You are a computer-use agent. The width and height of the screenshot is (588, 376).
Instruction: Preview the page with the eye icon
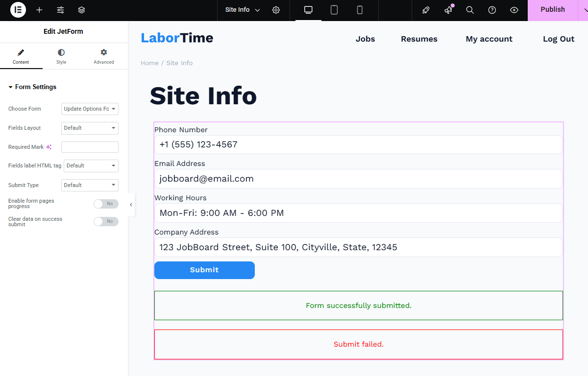[x=513, y=10]
